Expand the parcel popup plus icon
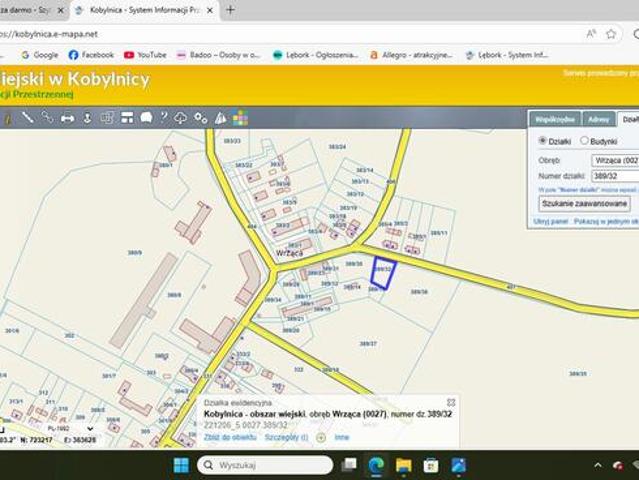The height and width of the screenshot is (480, 639). click(x=321, y=437)
